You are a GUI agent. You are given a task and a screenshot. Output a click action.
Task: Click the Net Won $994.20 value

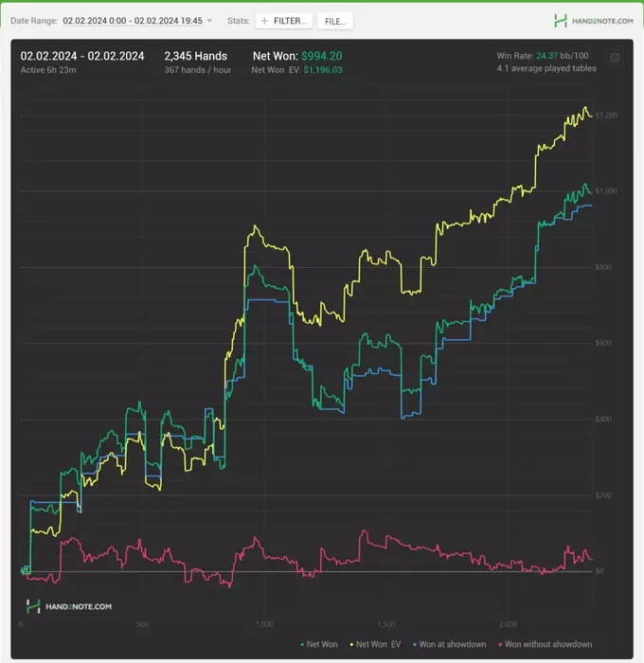(x=322, y=56)
